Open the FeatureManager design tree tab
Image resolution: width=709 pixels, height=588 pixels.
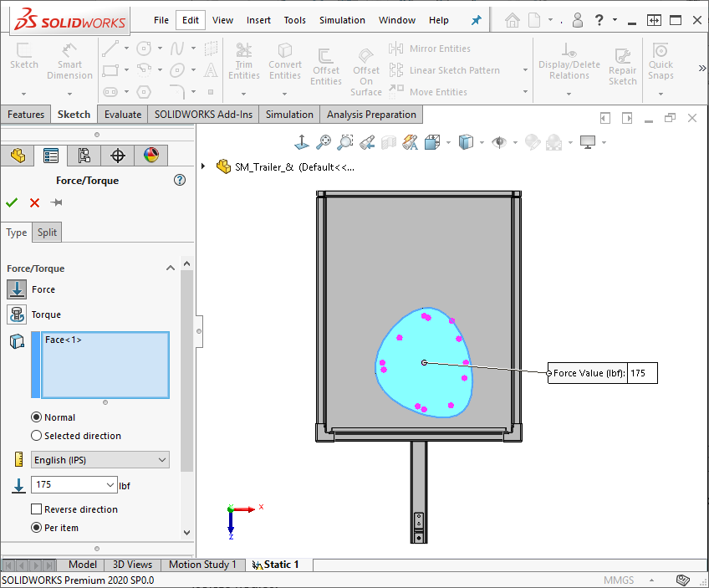(x=18, y=156)
